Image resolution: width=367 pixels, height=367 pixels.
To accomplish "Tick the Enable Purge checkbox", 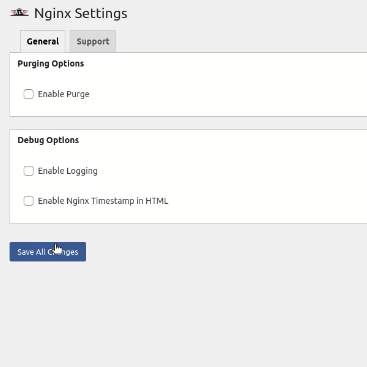I will click(x=29, y=94).
